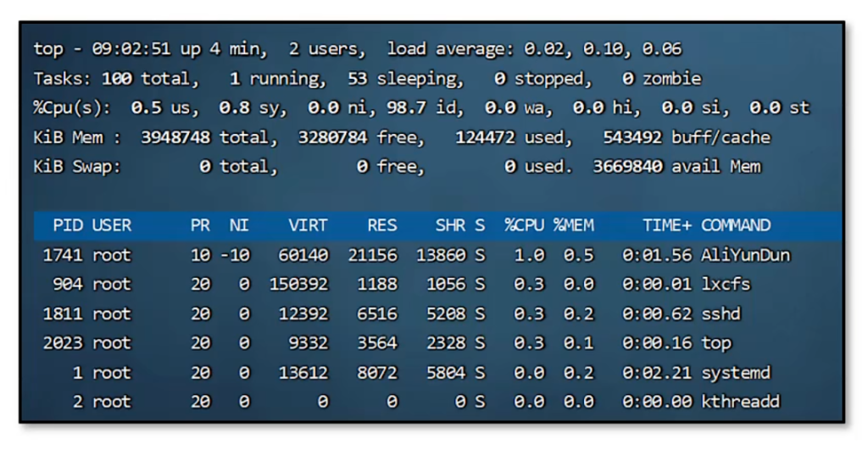Click the TIME+ column header
The image size is (868, 466).
coord(667,225)
